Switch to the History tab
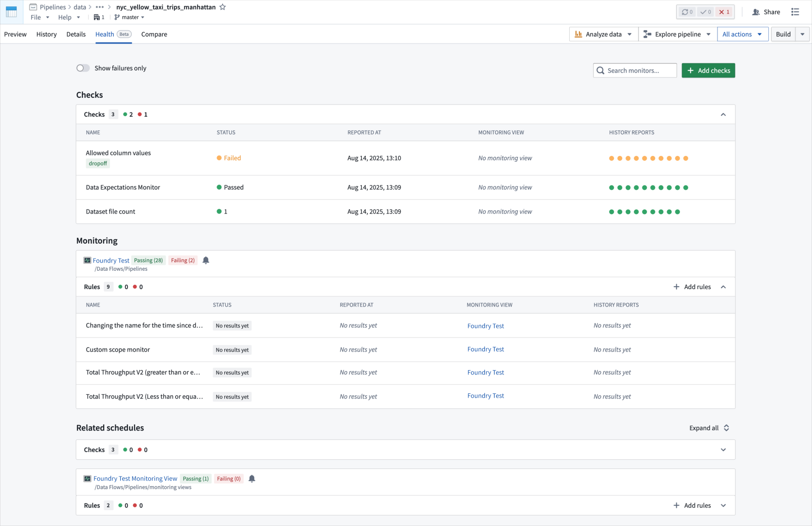 click(x=47, y=34)
